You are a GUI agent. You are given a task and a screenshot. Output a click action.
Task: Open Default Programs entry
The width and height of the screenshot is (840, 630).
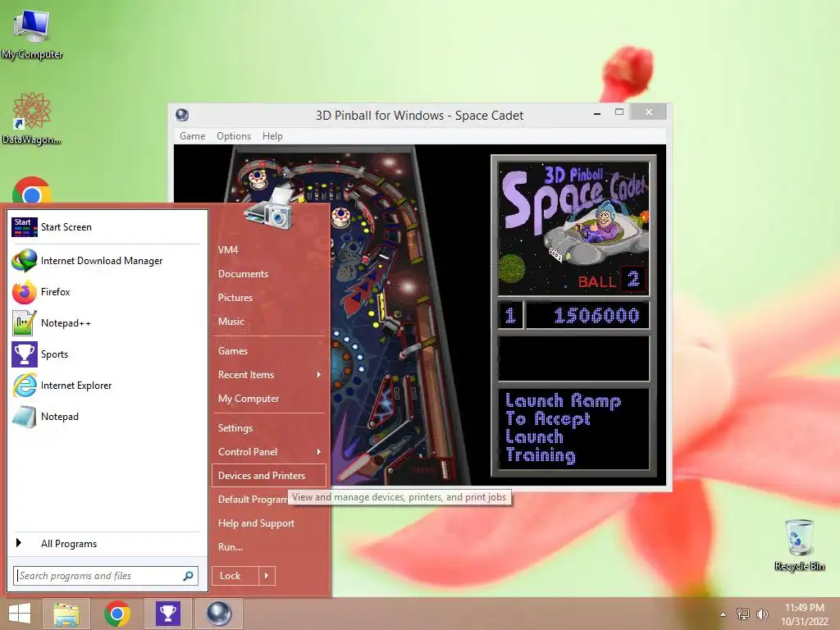[x=253, y=500]
